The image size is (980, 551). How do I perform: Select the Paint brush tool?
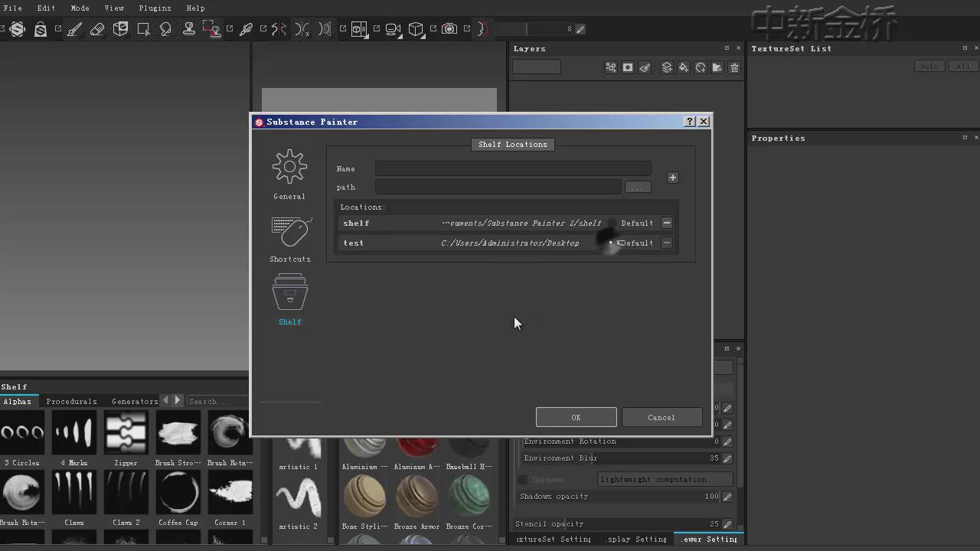click(74, 29)
